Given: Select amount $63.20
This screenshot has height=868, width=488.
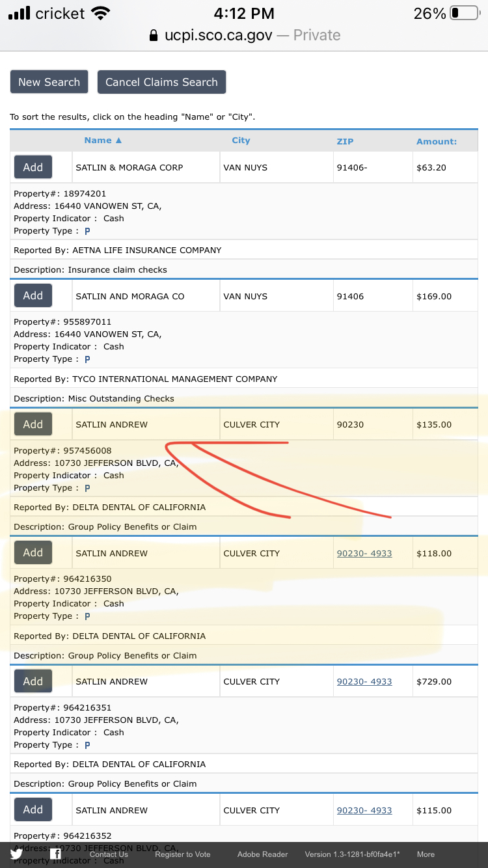Looking at the screenshot, I should [x=431, y=167].
